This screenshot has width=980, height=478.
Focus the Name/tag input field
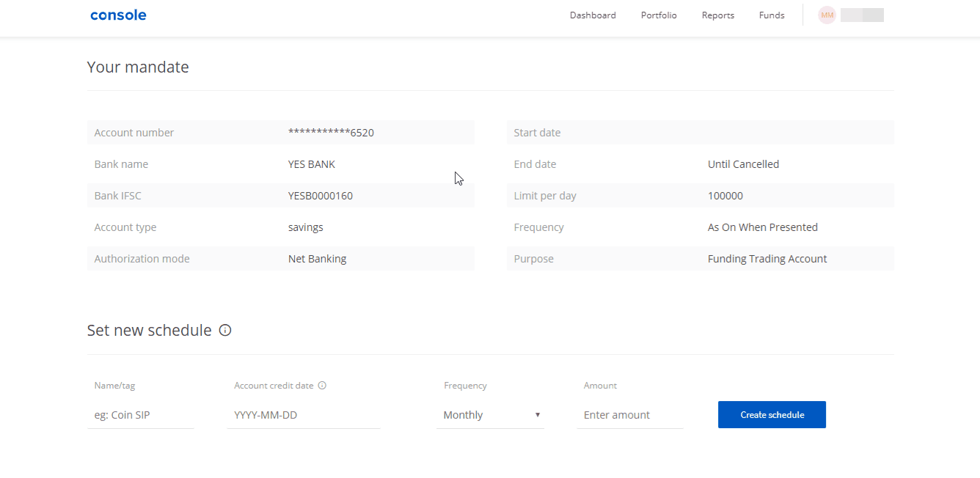[x=140, y=415]
